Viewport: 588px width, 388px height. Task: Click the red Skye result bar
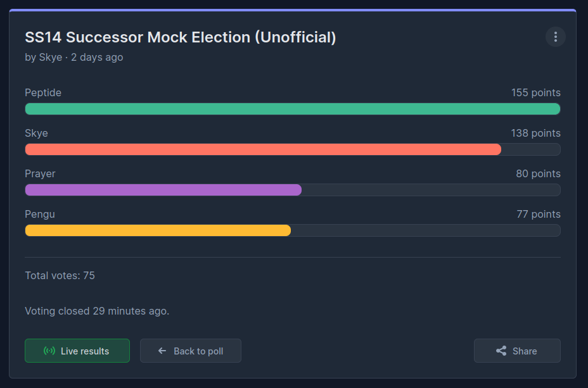pyautogui.click(x=263, y=149)
